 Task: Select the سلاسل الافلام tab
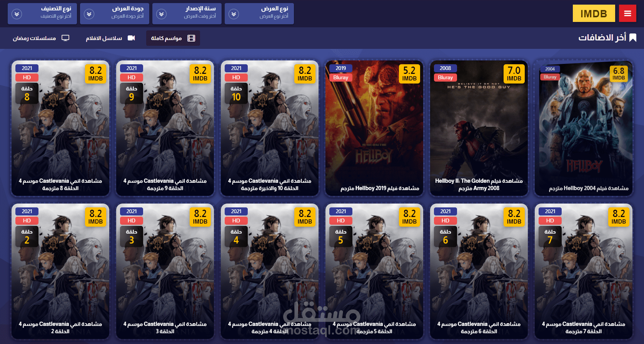(x=110, y=38)
